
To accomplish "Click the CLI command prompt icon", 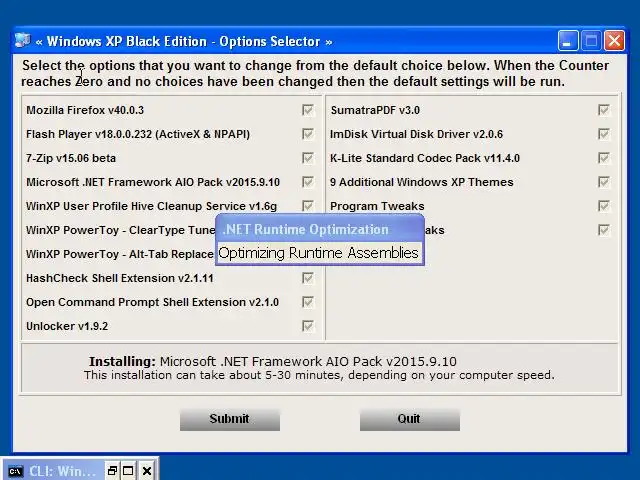I will (15, 471).
